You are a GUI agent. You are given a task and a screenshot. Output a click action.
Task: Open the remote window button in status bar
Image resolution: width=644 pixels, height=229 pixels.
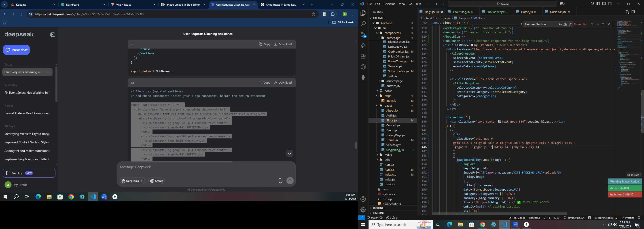pos(362,218)
